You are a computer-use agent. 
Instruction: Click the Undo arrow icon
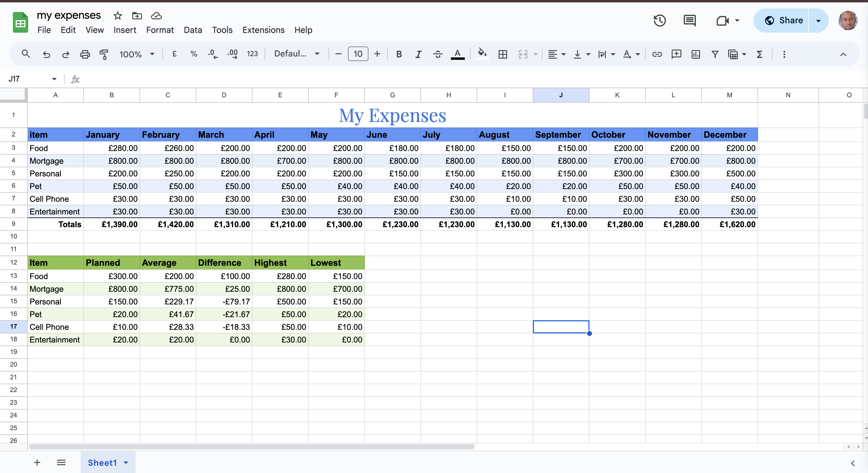(x=46, y=54)
